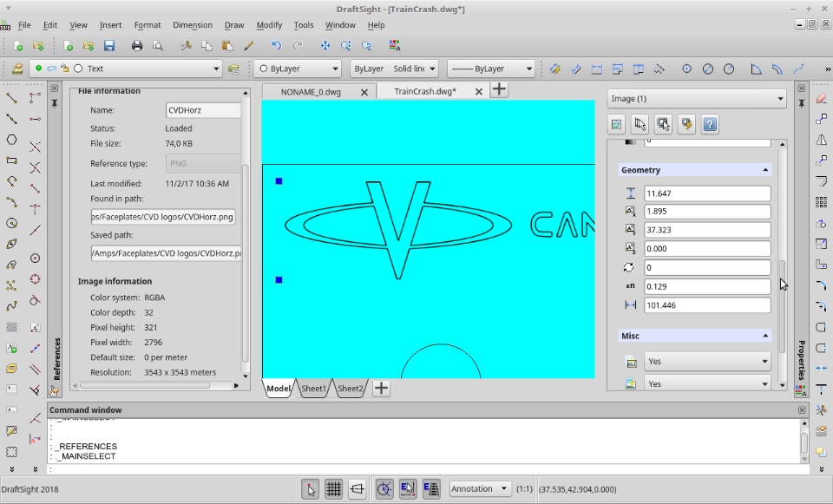Expand the toolbar overflow chevron
This screenshot has width=833, height=504.
click(827, 69)
